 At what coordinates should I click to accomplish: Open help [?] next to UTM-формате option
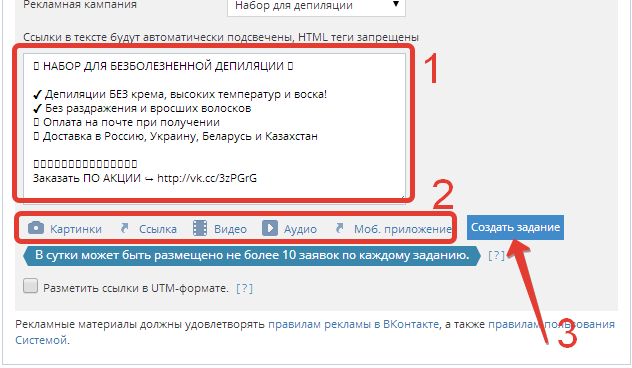[x=245, y=289]
